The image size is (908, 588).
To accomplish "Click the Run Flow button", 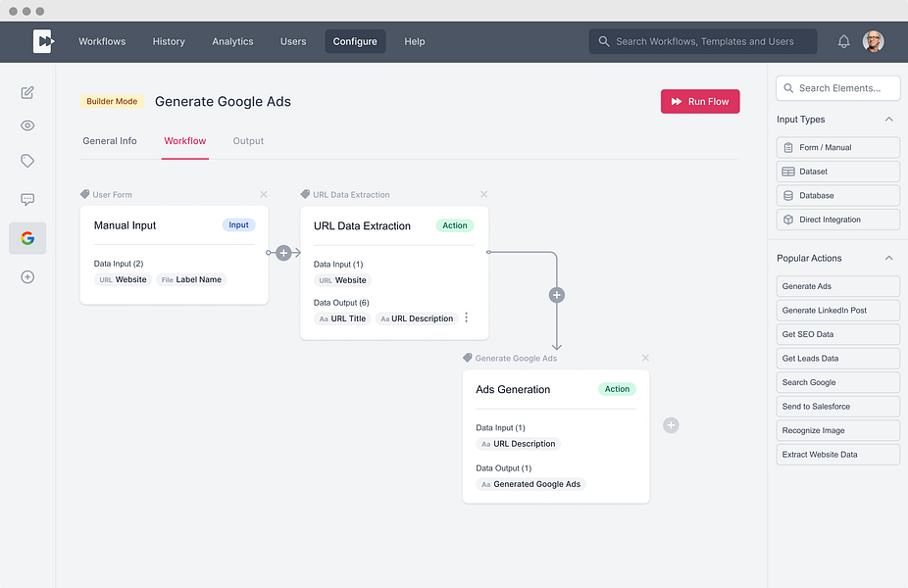I will (700, 101).
